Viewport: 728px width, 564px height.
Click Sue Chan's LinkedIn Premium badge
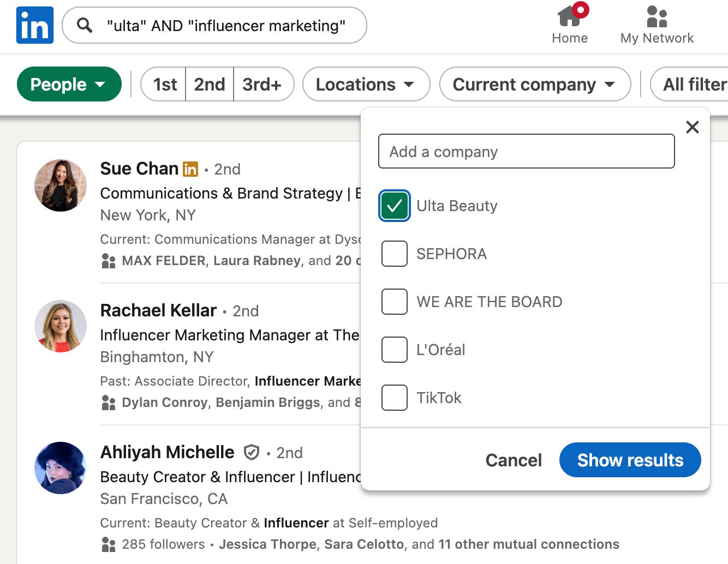pos(190,169)
